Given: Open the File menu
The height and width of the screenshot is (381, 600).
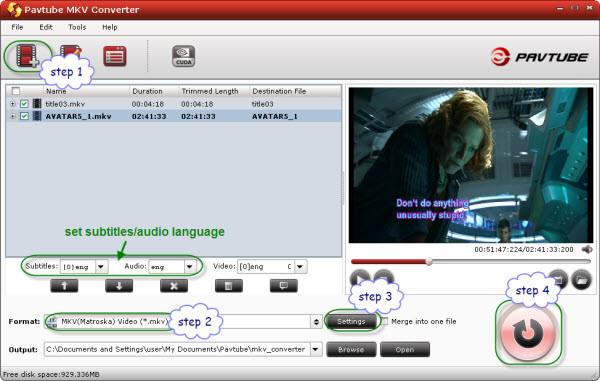Looking at the screenshot, I should tap(17, 27).
